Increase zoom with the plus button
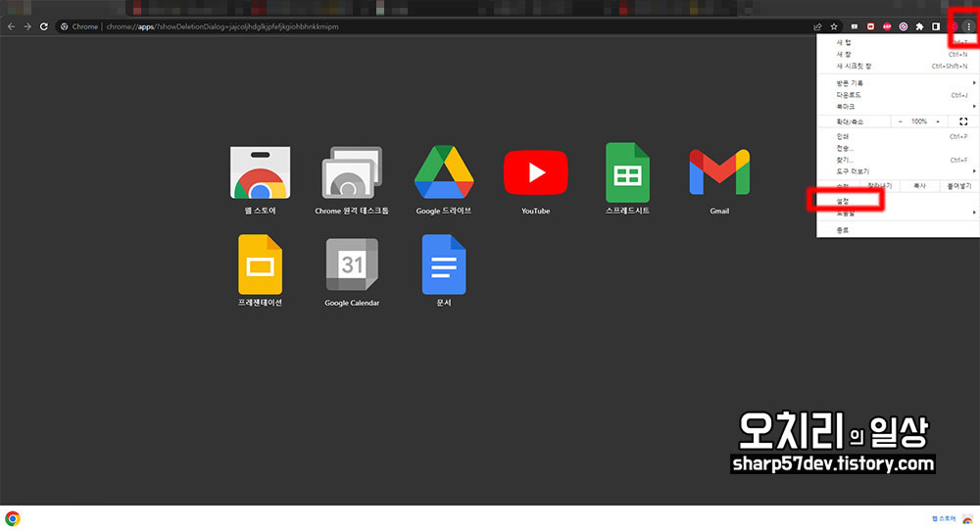 [x=938, y=121]
